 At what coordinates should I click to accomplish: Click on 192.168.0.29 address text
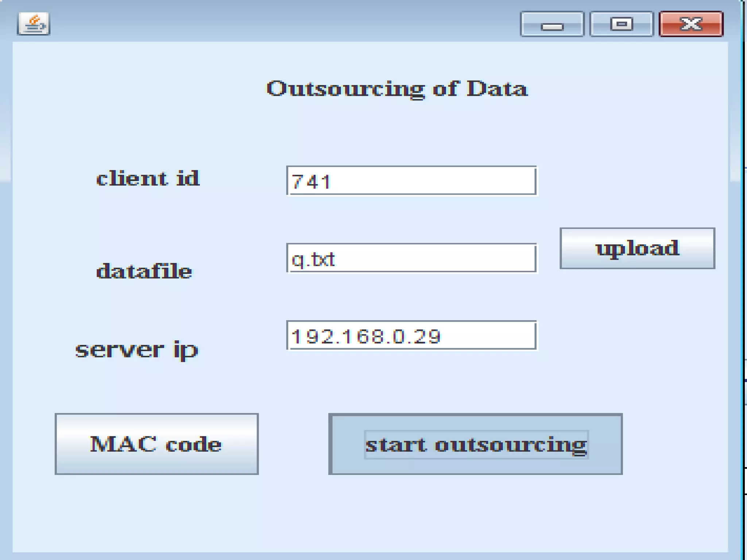click(x=366, y=336)
